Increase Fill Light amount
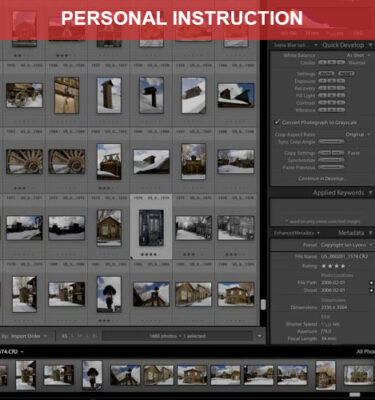The height and width of the screenshot is (400, 375). [340, 96]
